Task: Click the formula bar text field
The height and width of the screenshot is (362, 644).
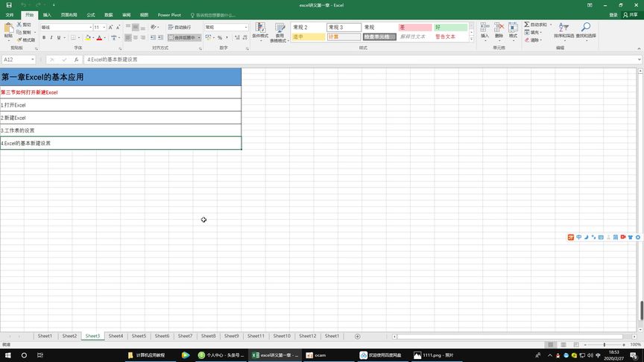Action: [362, 60]
